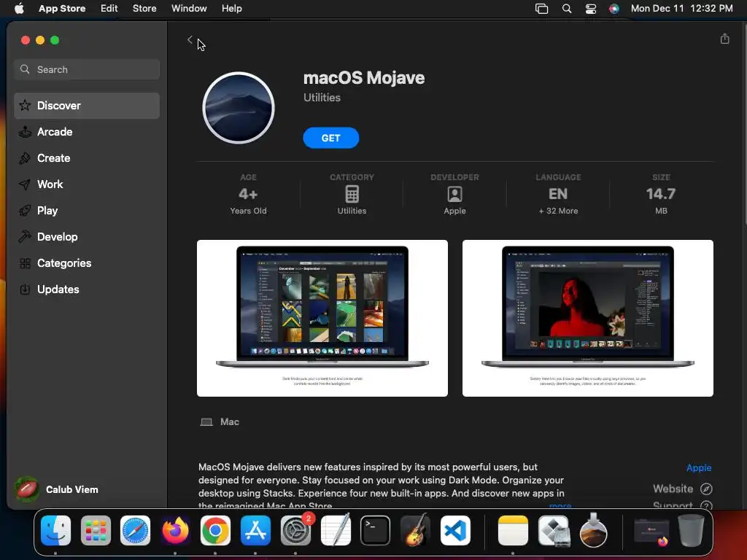Open the Window menu

tap(189, 9)
